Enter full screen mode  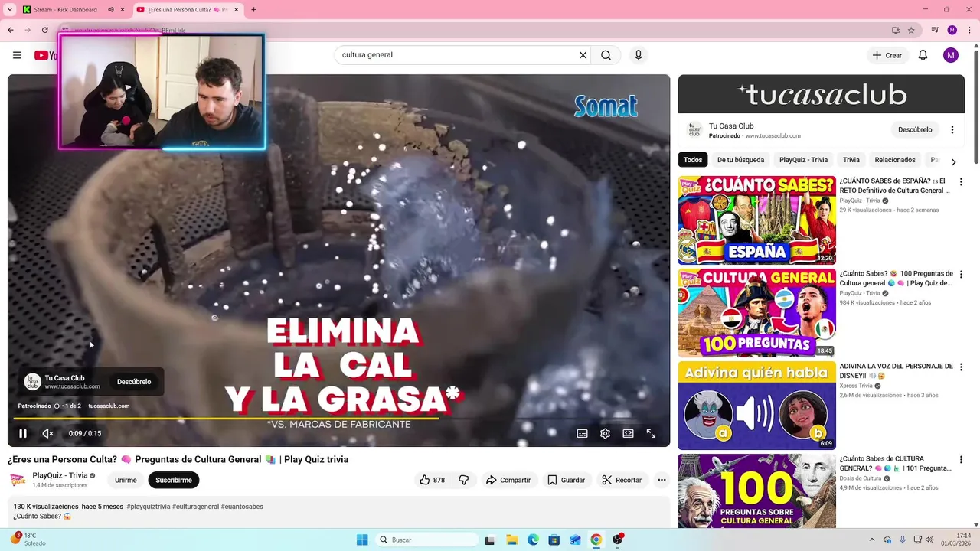[x=651, y=433]
